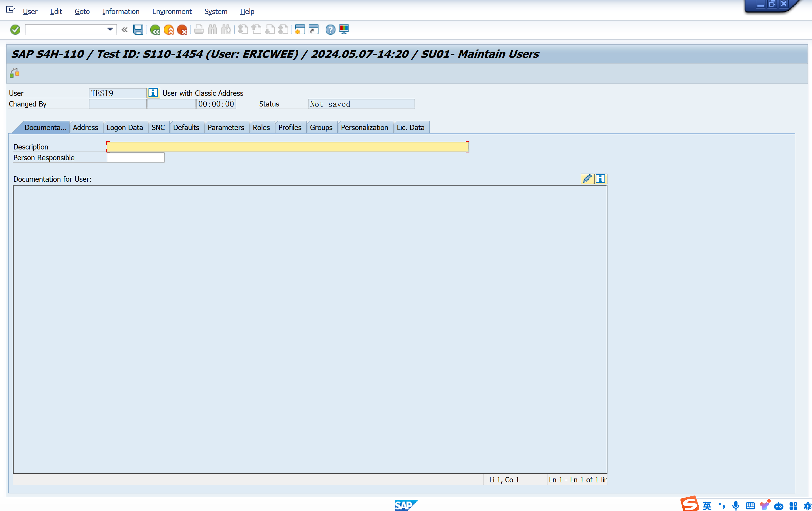Click the Save floppy disk icon

138,30
